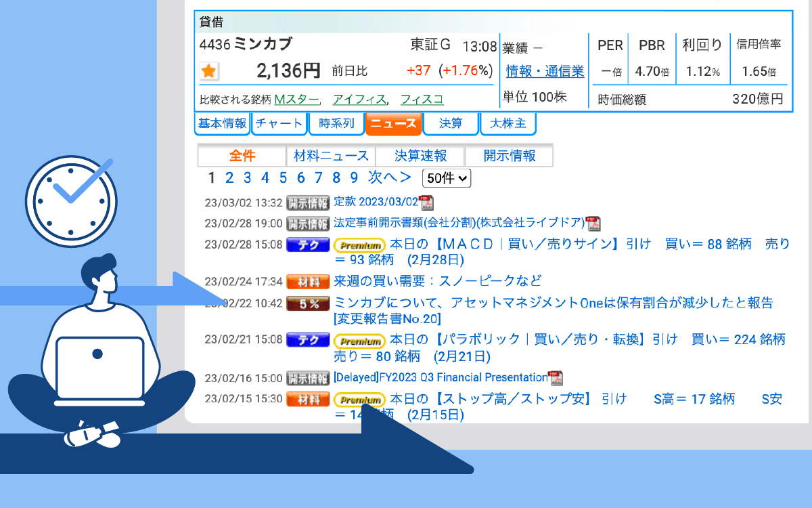Click 開示情報 badge on 23/02/28 19:00 row
812x508 pixels.
tap(308, 224)
